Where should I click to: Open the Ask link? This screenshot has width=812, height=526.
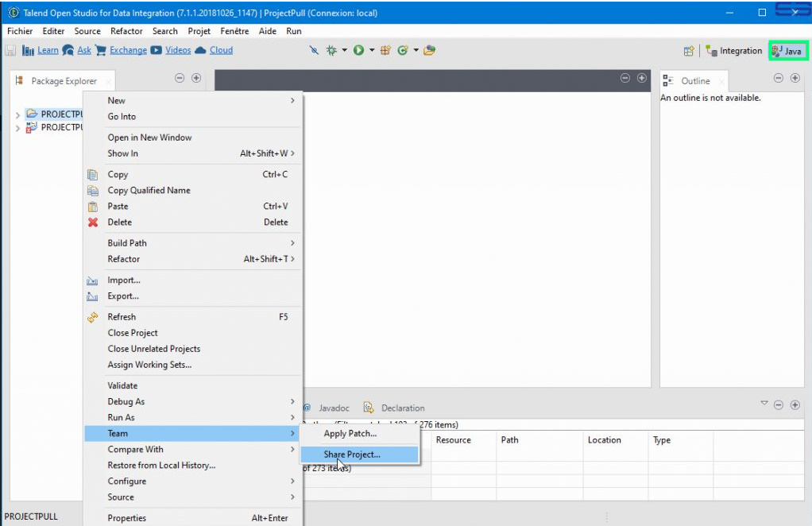coord(84,50)
